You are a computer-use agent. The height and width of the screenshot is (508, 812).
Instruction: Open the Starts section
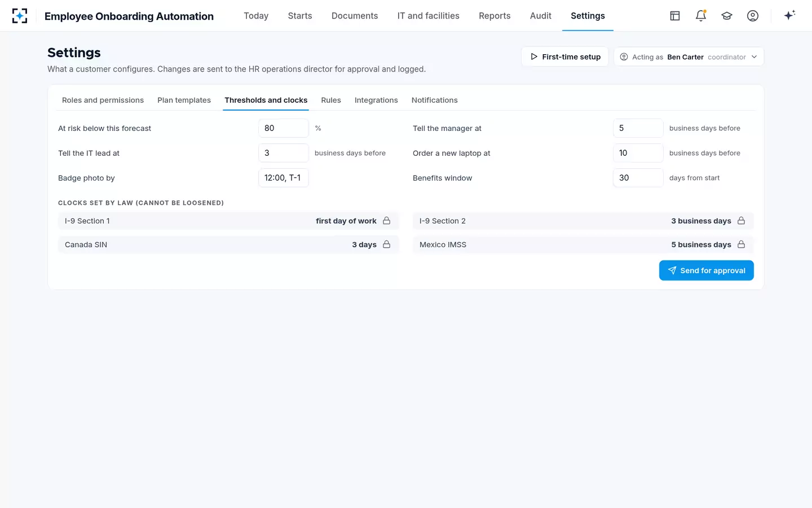[300, 16]
